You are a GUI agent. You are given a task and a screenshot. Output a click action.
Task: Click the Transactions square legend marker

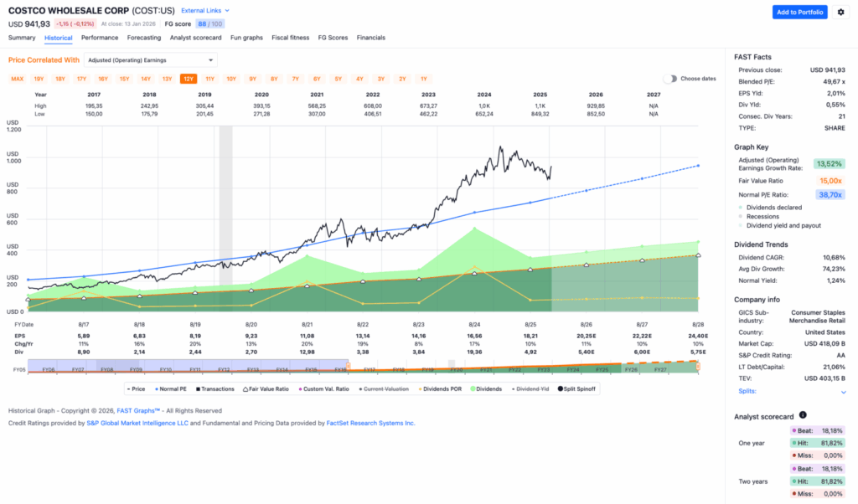[x=197, y=388]
